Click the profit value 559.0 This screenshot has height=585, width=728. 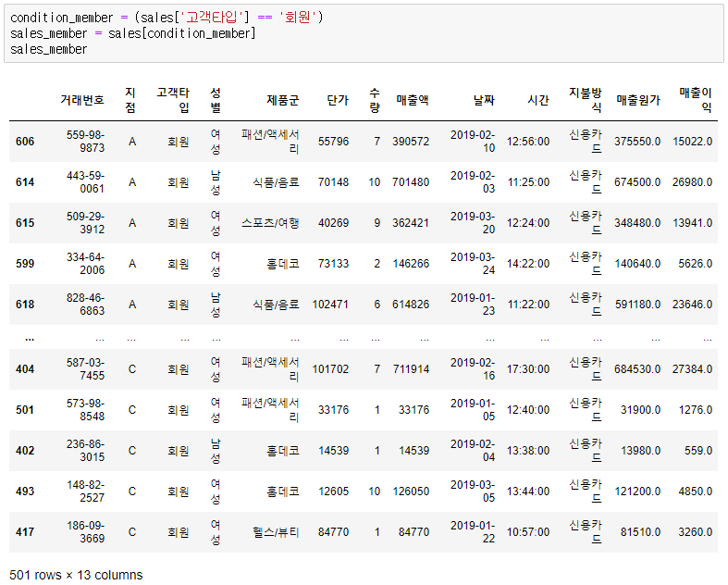[x=698, y=451]
